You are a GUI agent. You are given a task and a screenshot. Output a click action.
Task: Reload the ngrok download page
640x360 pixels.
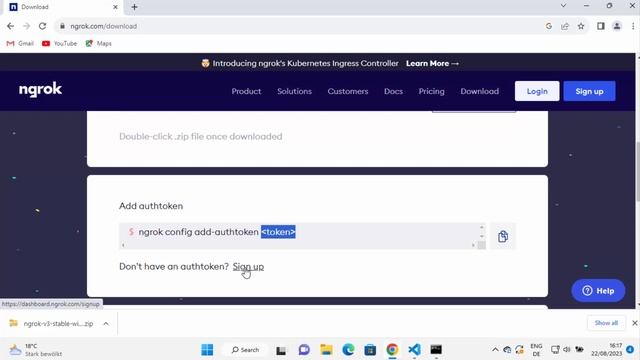42,26
